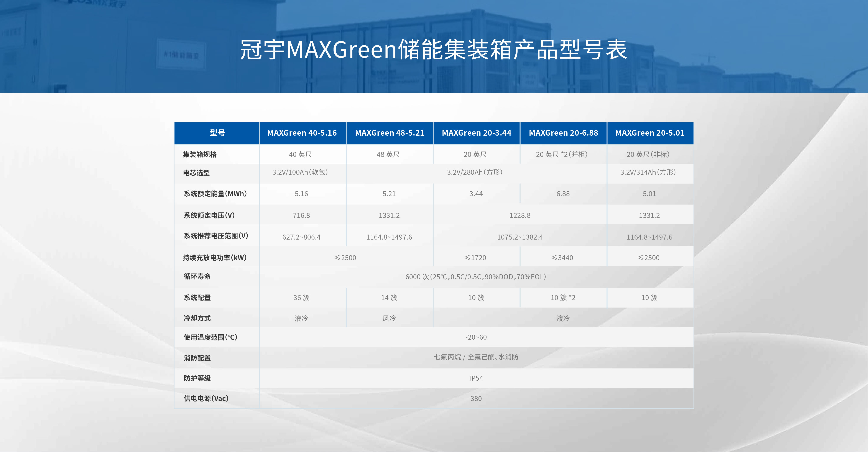The width and height of the screenshot is (868, 452).
Task: Select the 电芯选型 row label
Action: 196,173
